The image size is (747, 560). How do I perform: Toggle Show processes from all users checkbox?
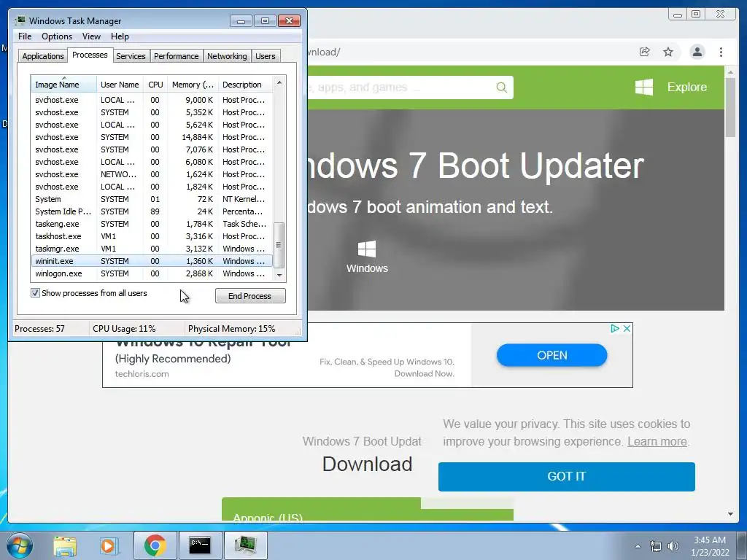coord(35,293)
